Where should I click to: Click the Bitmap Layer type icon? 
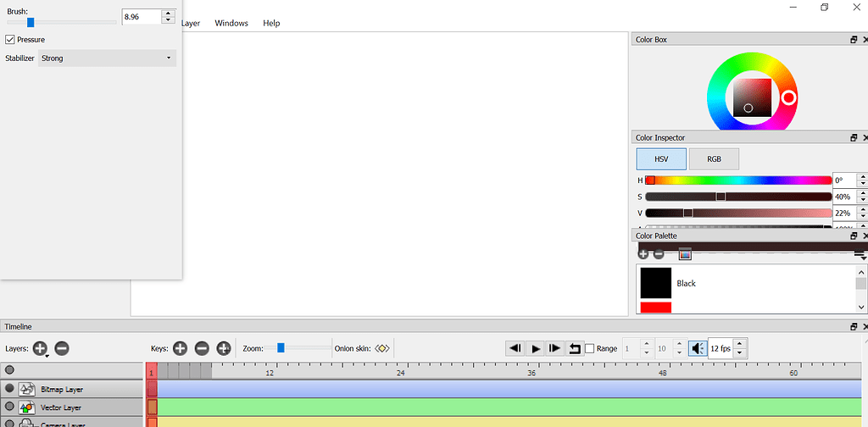27,390
